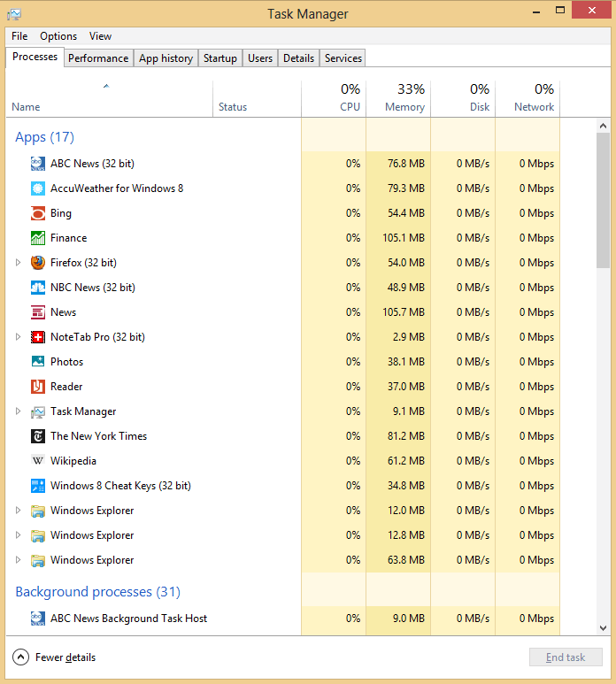Click the End task button
The image size is (616, 684).
tap(566, 657)
